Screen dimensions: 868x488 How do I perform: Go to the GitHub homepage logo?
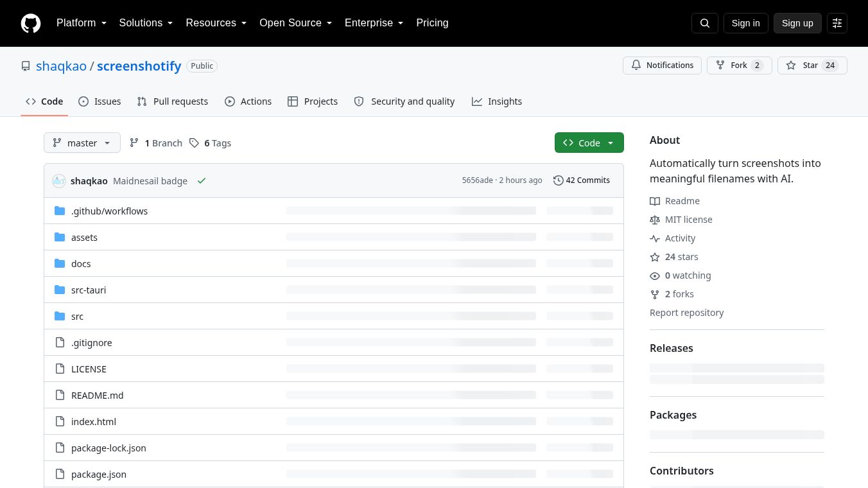click(31, 23)
